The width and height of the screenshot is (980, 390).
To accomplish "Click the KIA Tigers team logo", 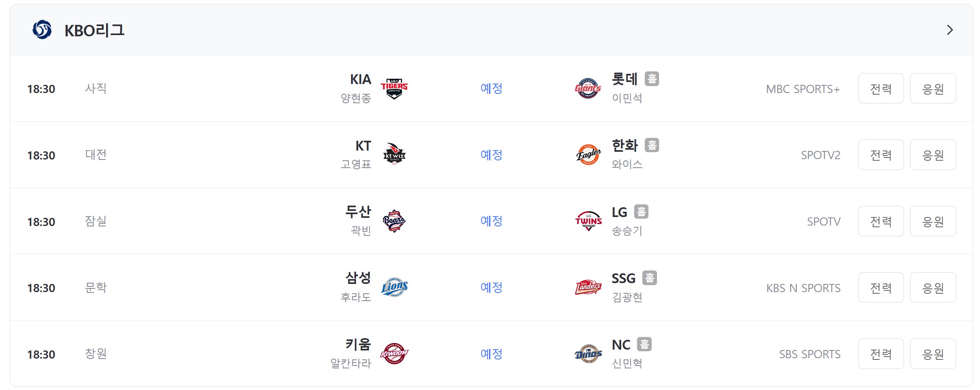I will click(x=394, y=89).
